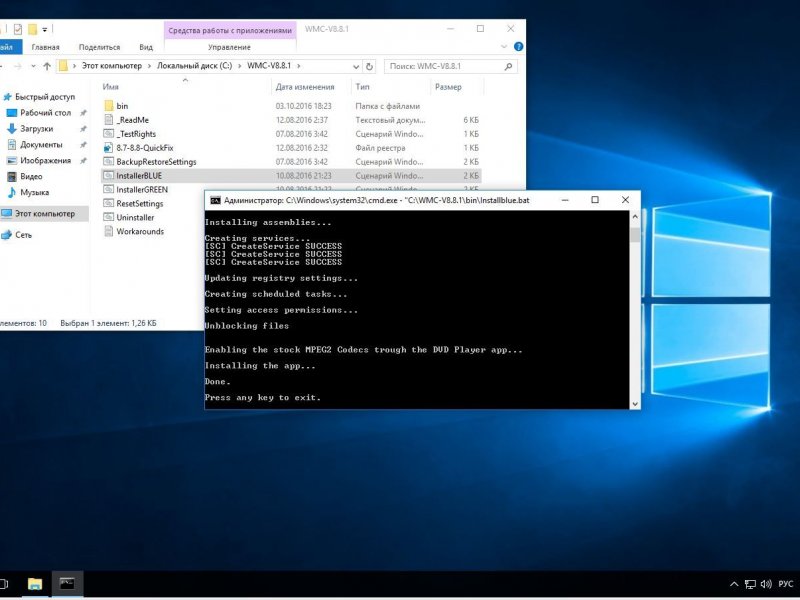Expand the ribbon with the chevron near Help

coord(504,47)
